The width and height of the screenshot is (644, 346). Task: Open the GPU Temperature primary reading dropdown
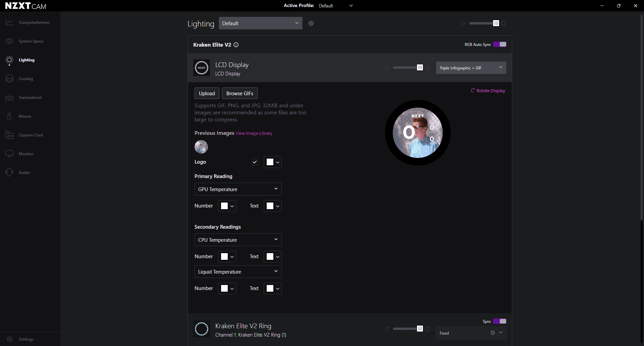238,189
